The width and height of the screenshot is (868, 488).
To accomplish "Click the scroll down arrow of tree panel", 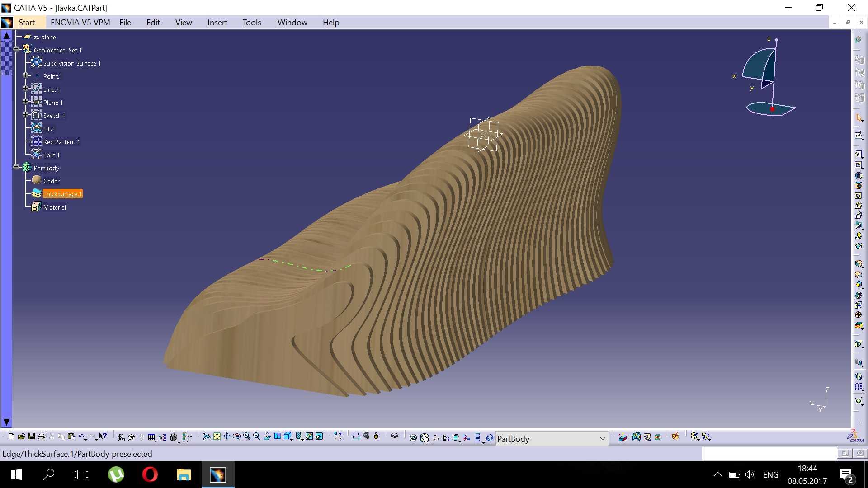I will (6, 422).
